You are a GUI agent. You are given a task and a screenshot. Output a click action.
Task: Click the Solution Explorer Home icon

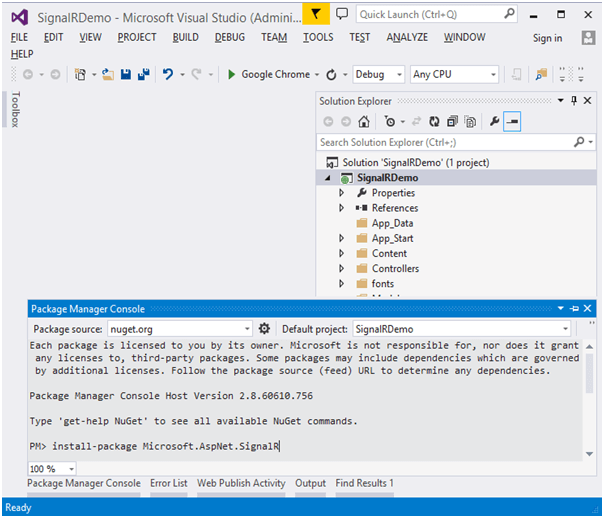(x=364, y=122)
